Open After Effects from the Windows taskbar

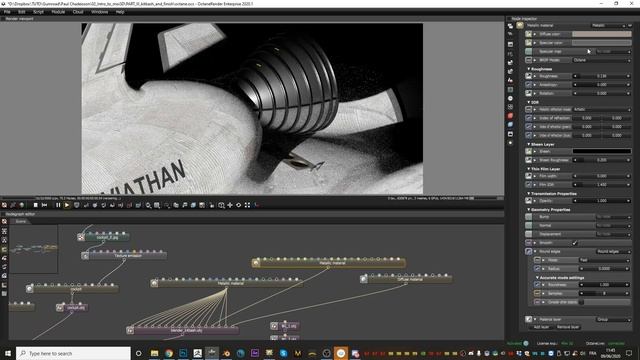click(255, 353)
